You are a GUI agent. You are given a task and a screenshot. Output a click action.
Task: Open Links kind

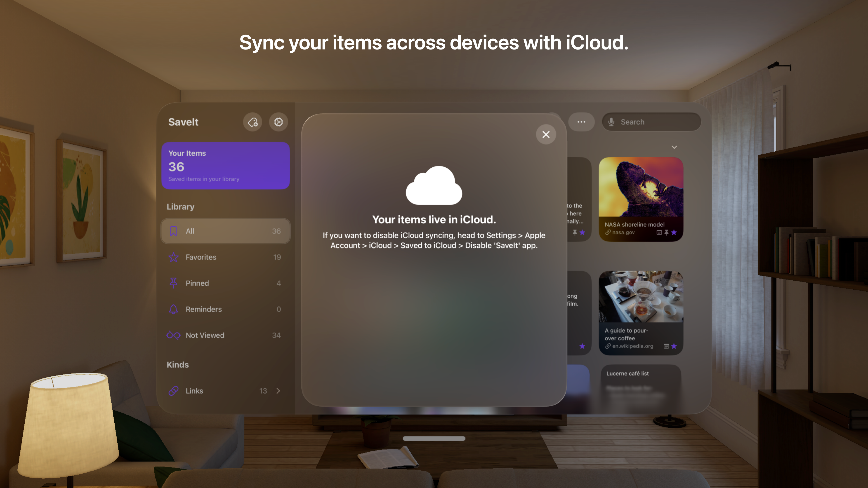(225, 391)
